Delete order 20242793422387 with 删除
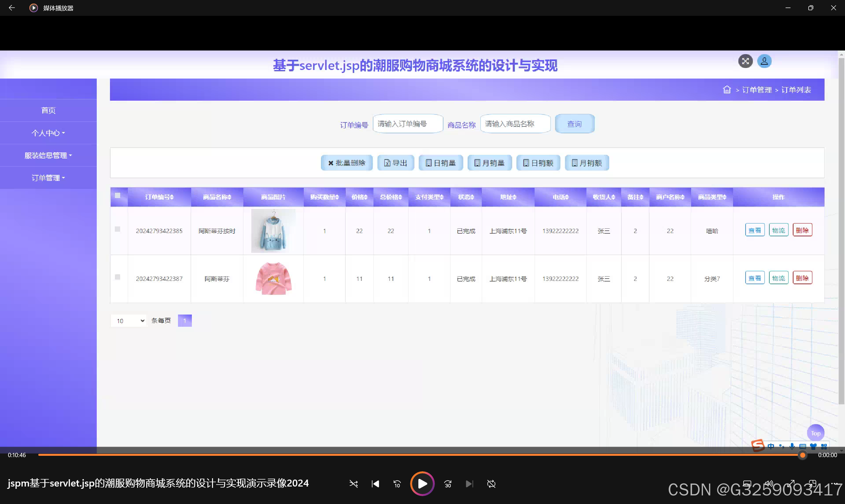 coord(802,278)
